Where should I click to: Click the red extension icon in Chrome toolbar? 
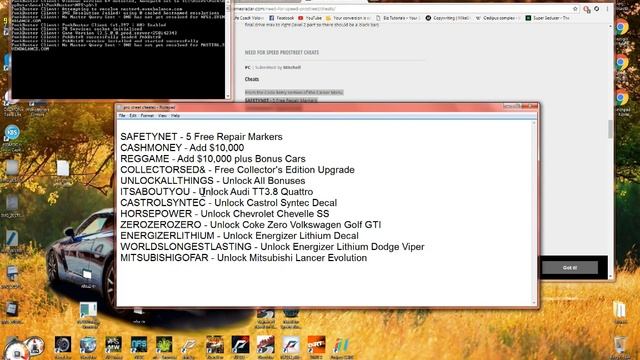click(587, 9)
